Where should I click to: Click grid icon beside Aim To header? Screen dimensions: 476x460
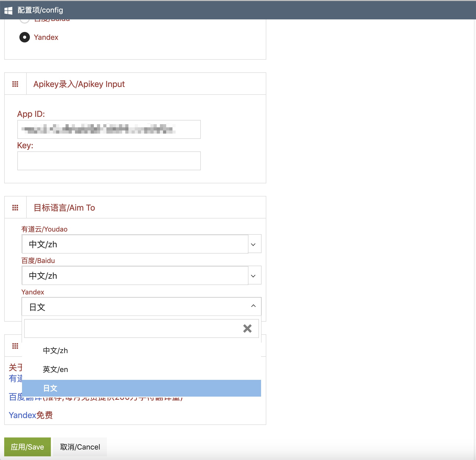click(15, 208)
